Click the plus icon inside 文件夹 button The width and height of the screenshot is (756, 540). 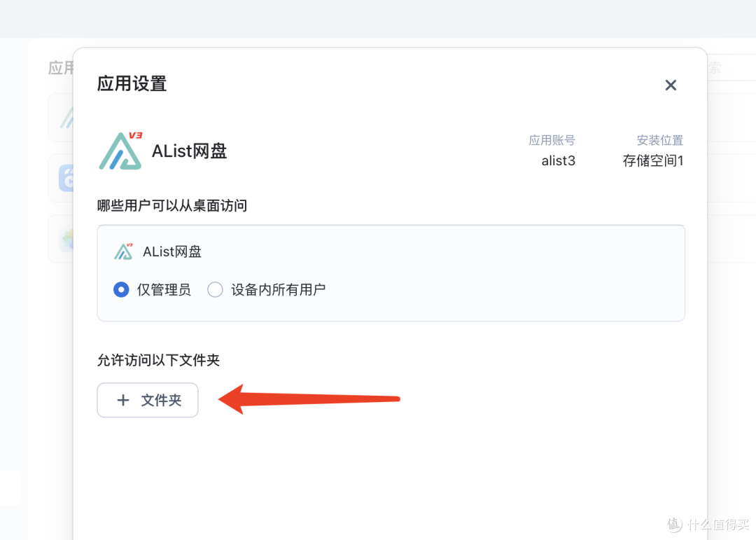[124, 400]
